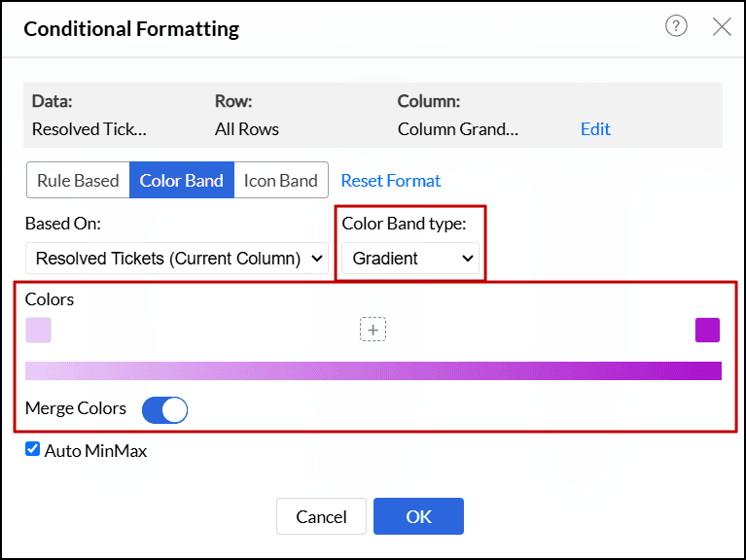The height and width of the screenshot is (560, 746).
Task: Switch to the Rule Based tab
Action: click(78, 181)
